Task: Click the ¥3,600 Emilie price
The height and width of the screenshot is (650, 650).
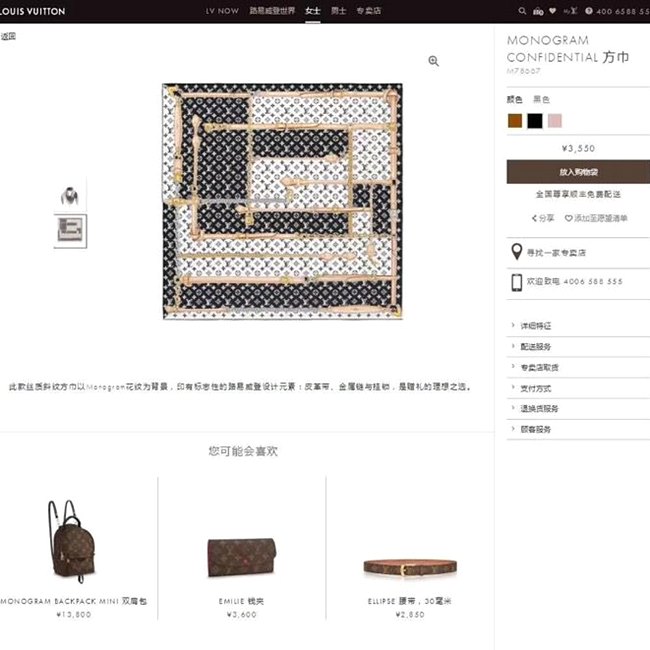Action: click(242, 614)
